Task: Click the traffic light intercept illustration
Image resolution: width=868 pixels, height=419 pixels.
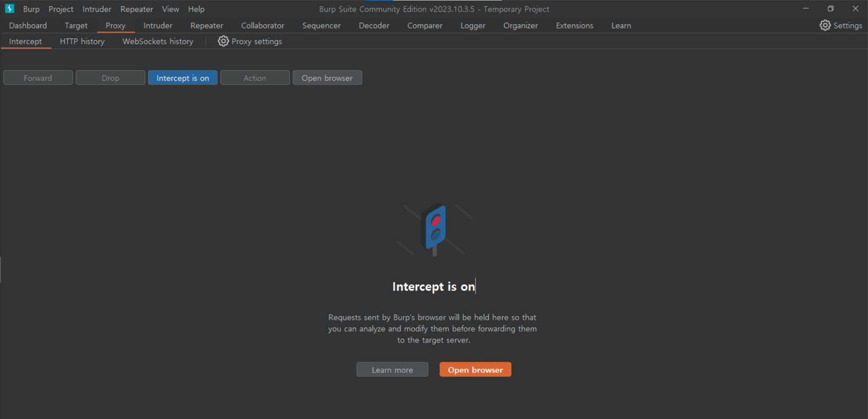Action: coord(434,229)
